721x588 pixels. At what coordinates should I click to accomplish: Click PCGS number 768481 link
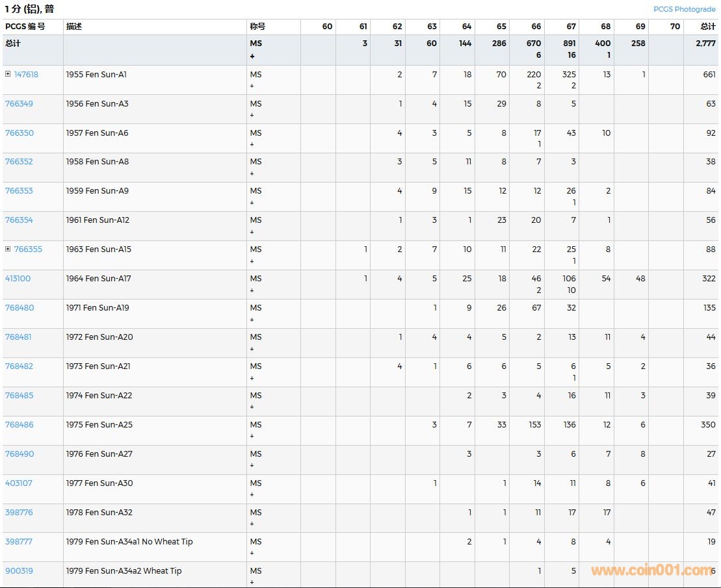pyautogui.click(x=18, y=337)
